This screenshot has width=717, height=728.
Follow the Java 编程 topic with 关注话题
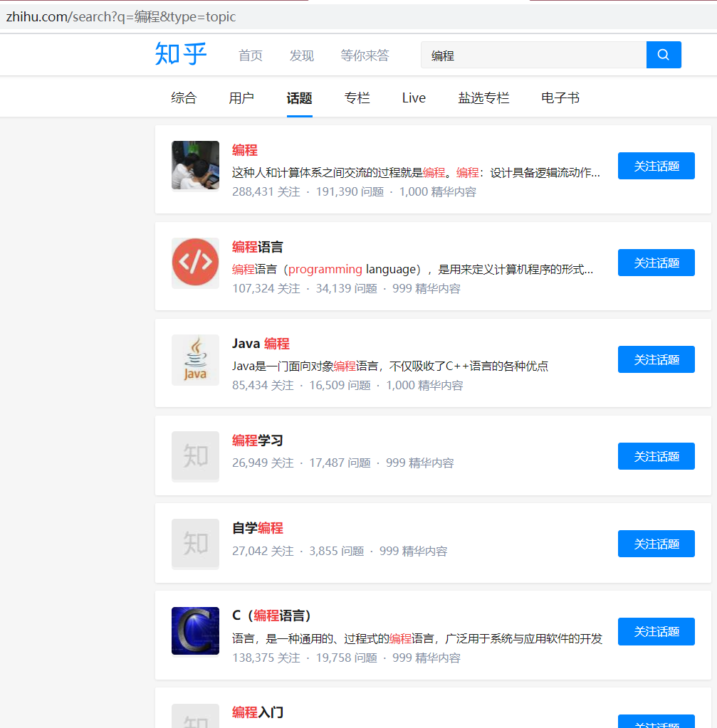[x=656, y=359]
